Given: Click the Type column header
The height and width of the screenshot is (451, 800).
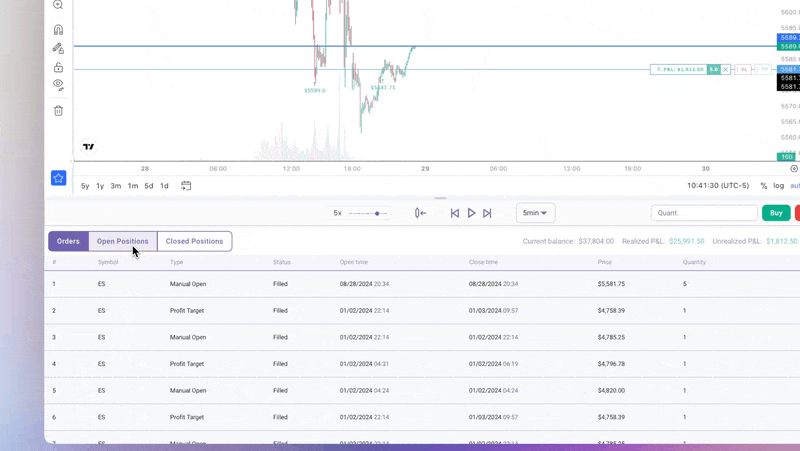Looking at the screenshot, I should [177, 262].
